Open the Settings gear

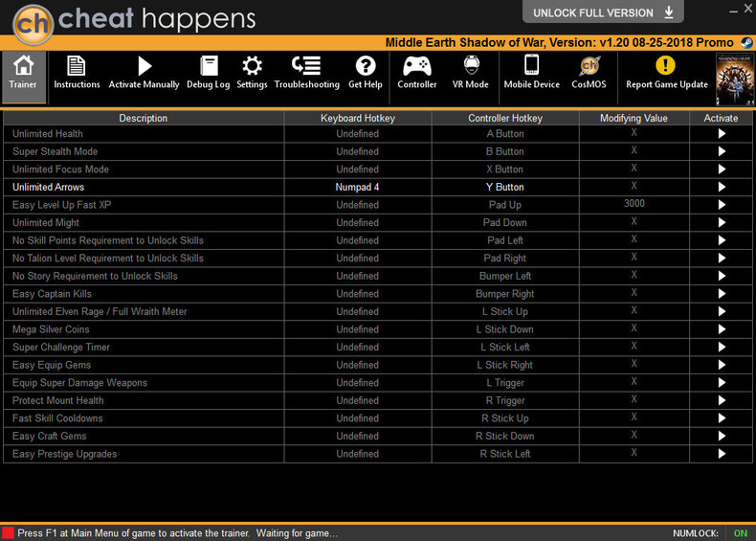coord(252,74)
